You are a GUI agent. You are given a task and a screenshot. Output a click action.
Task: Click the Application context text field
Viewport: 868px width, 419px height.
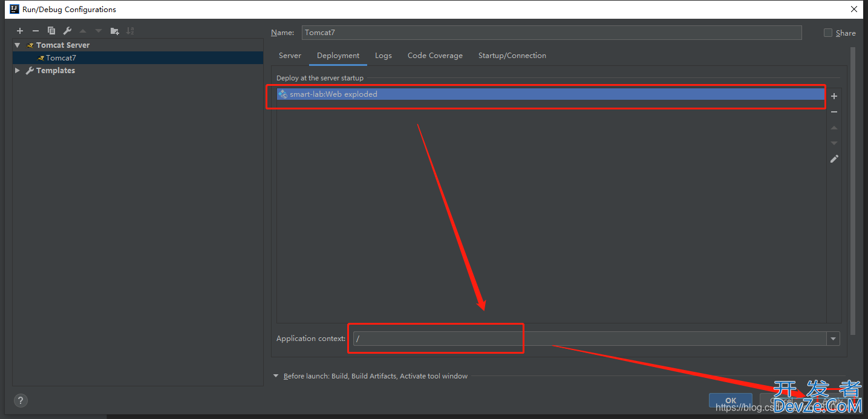click(x=590, y=339)
